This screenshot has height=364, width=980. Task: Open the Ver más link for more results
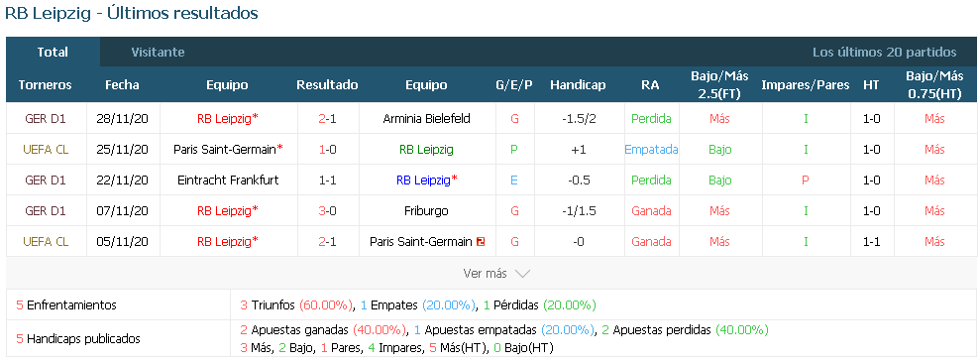pos(485,274)
